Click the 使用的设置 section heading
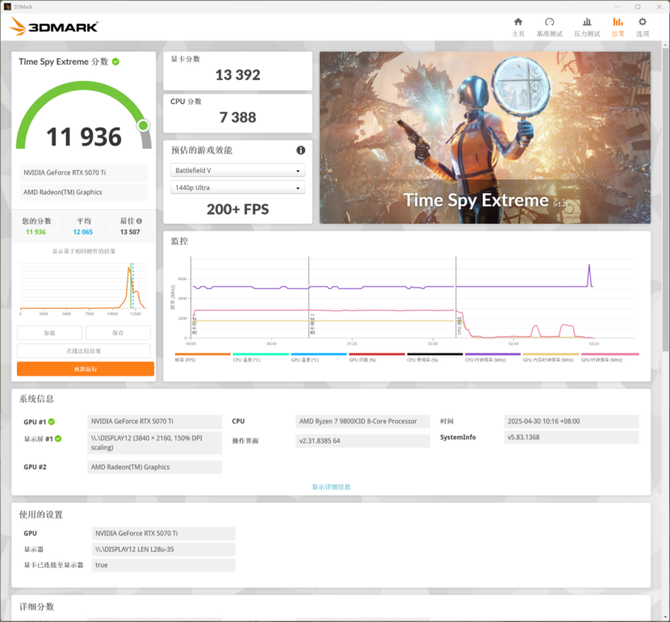670x622 pixels. (41, 514)
